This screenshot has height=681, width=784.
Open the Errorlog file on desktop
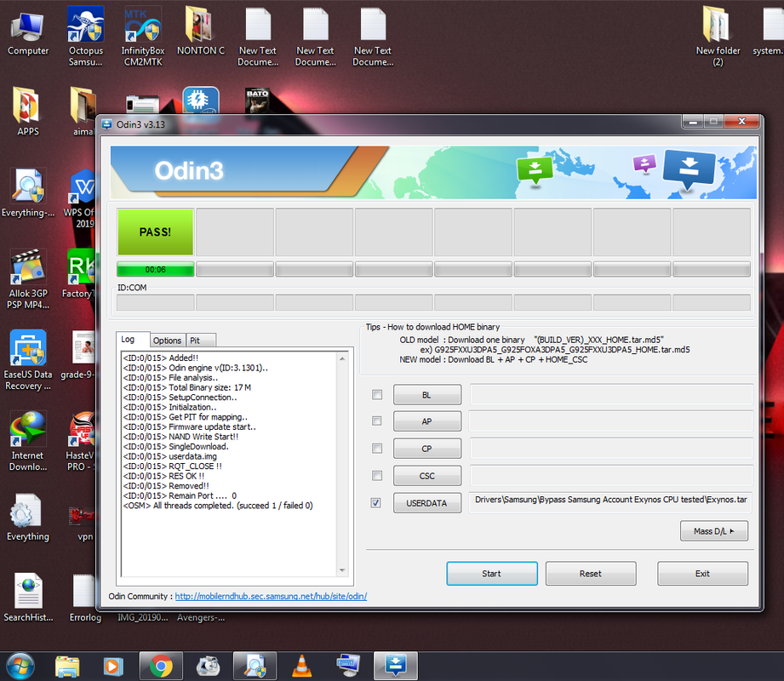(85, 598)
